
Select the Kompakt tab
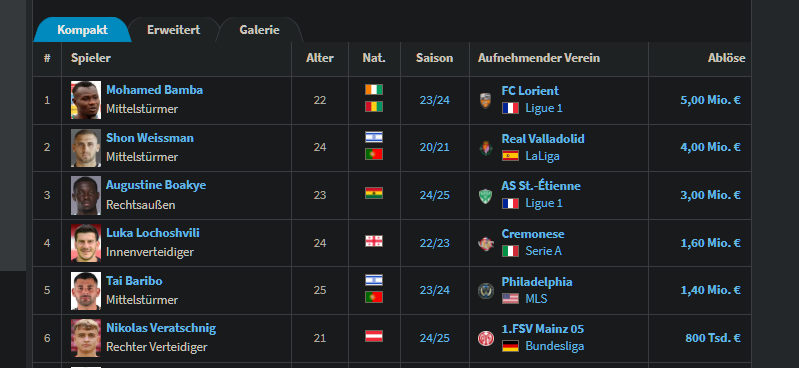coord(82,30)
